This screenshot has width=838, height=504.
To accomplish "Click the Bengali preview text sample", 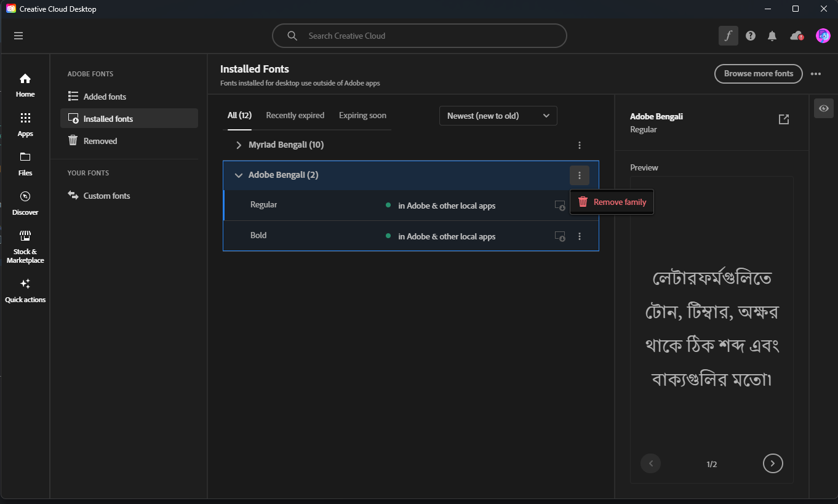I will (x=712, y=329).
